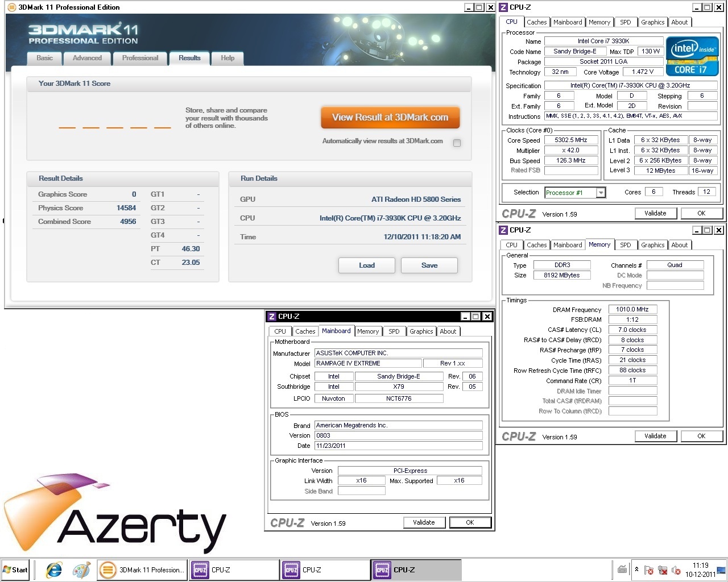This screenshot has width=728, height=582.
Task: Click the Physics Score value 14584
Action: click(126, 208)
